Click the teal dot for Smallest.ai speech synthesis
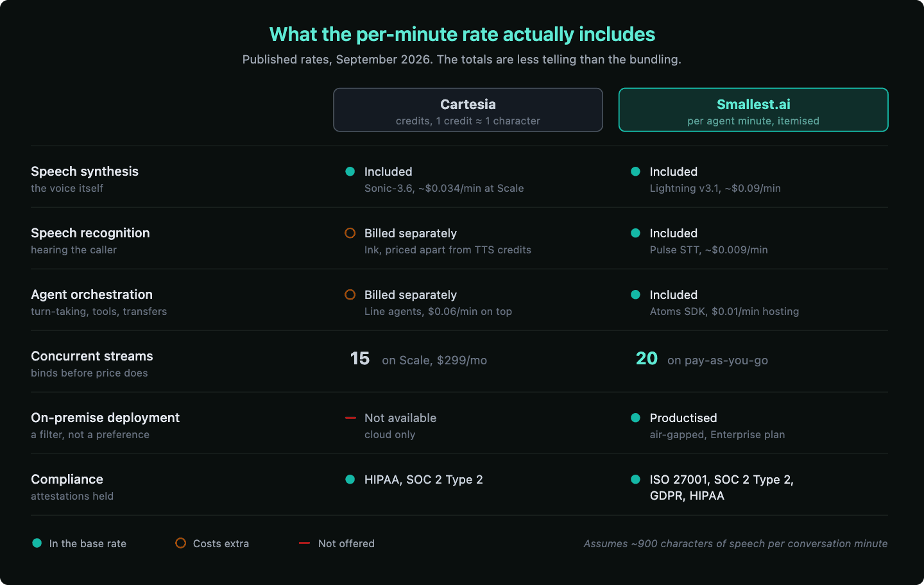924x585 pixels. point(635,171)
